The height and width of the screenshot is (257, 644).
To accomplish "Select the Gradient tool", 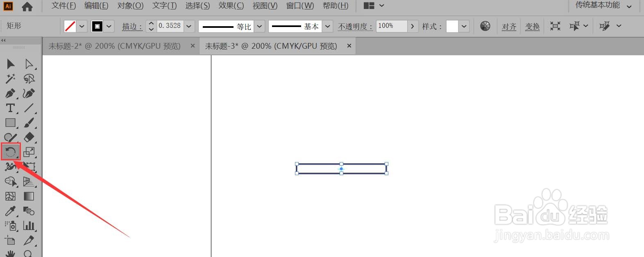I will click(x=29, y=196).
